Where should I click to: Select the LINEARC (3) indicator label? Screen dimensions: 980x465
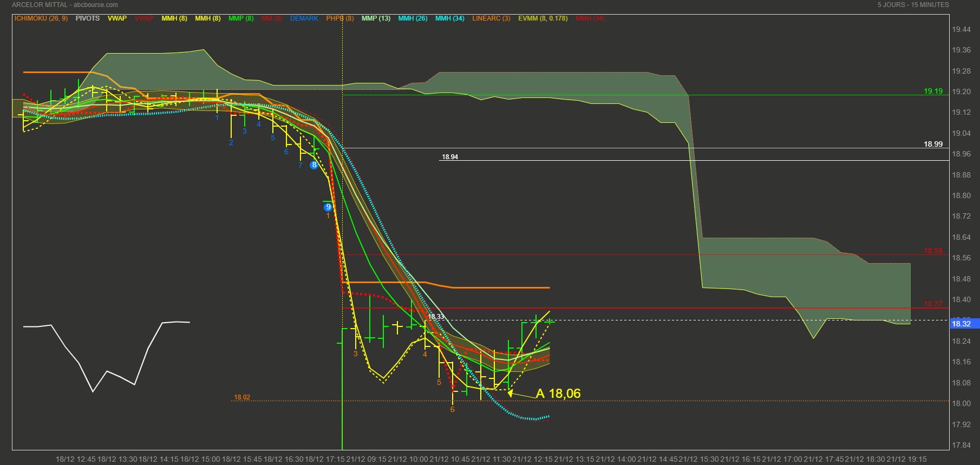[491, 18]
